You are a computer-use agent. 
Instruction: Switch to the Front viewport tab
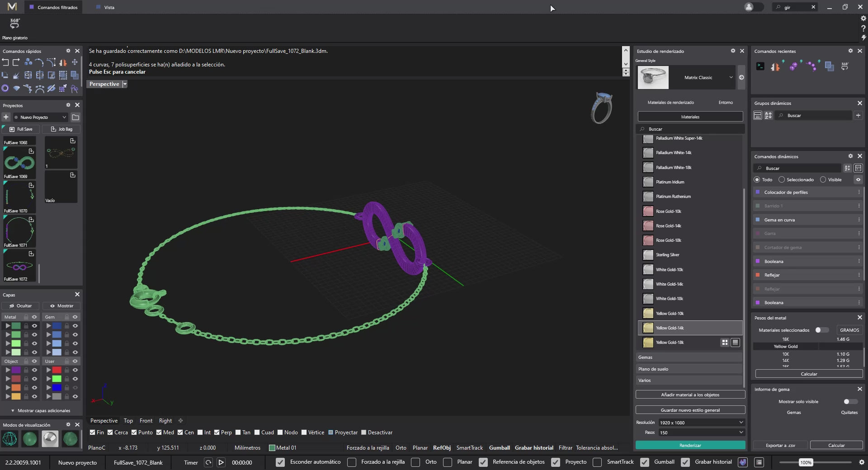146,421
